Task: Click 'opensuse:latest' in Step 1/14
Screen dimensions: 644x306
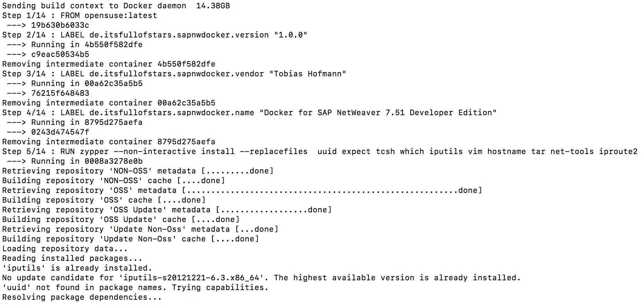Action: tap(121, 16)
